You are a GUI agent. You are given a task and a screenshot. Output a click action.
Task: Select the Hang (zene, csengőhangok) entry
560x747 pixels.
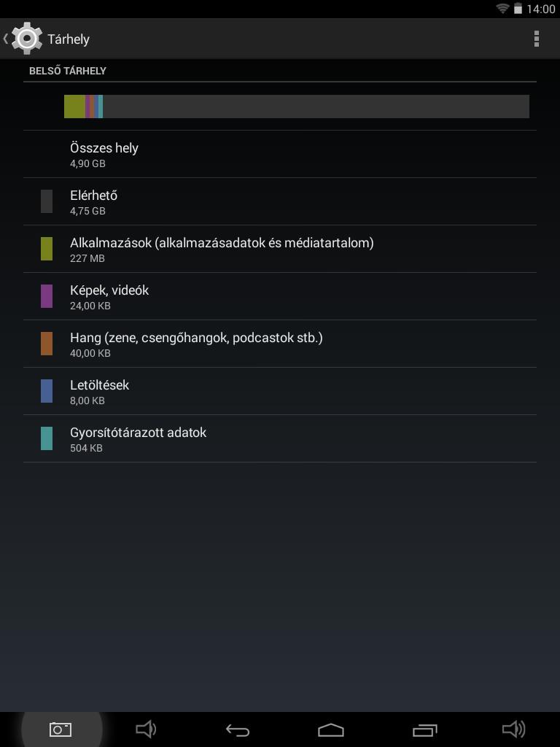coord(280,344)
